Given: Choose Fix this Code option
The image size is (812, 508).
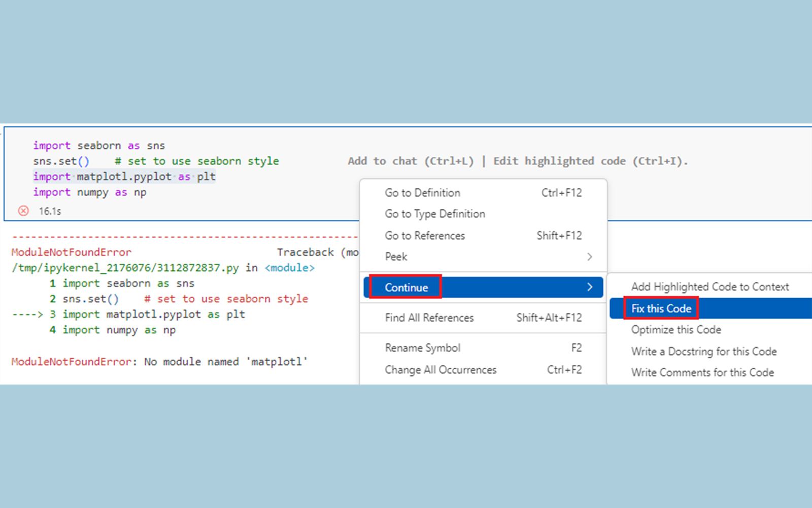Looking at the screenshot, I should pos(661,308).
